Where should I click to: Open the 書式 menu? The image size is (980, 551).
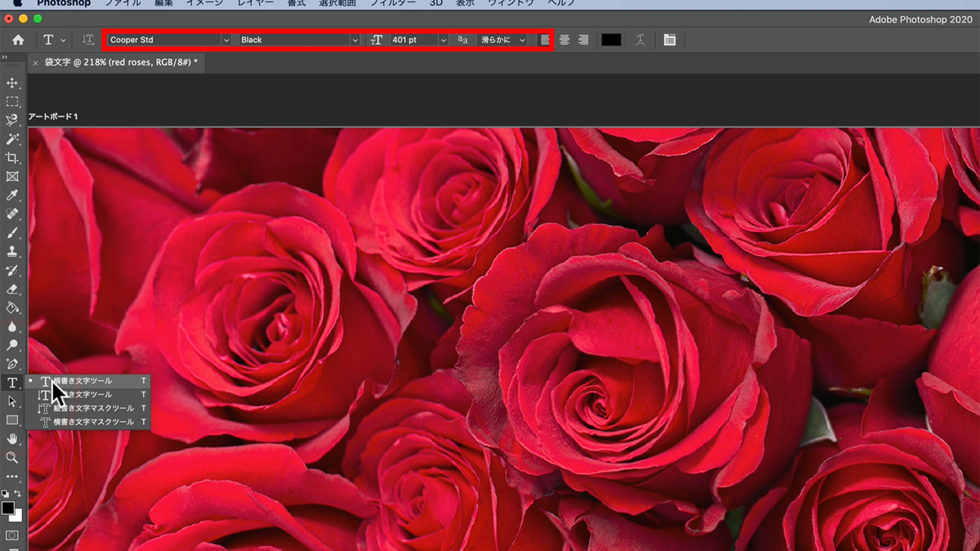pos(297,3)
